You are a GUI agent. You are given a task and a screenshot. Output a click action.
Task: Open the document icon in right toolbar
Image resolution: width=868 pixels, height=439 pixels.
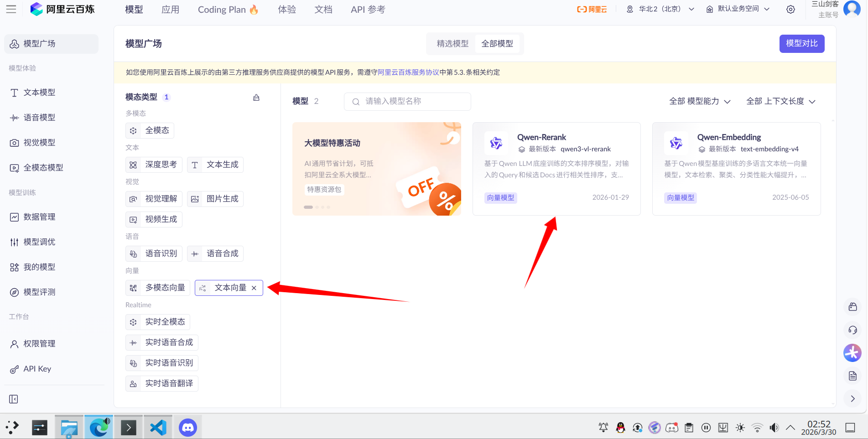[x=852, y=376]
